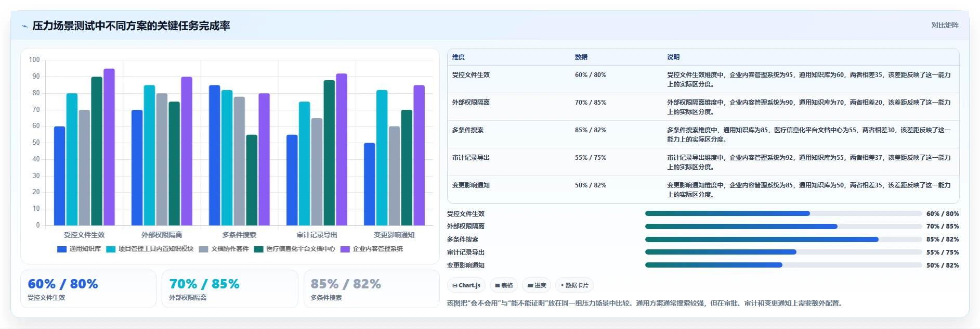Click the 说明 column header
Viewport: 980px width, 329px height.
click(673, 57)
